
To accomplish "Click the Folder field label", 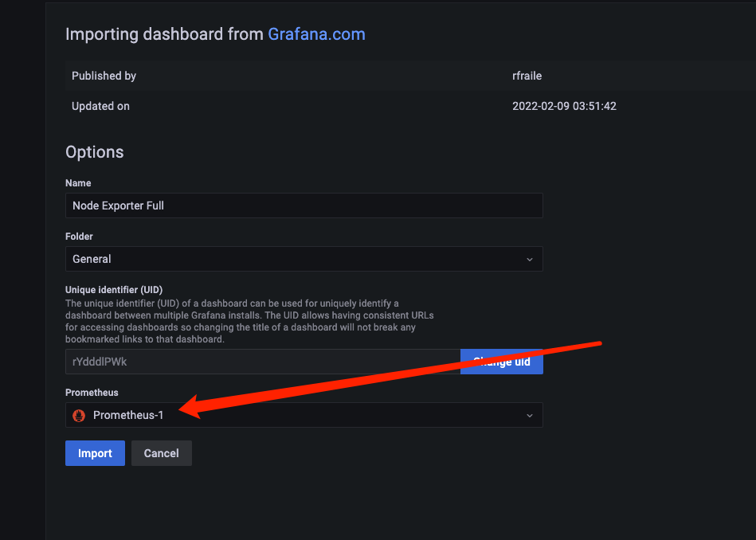I will point(79,237).
